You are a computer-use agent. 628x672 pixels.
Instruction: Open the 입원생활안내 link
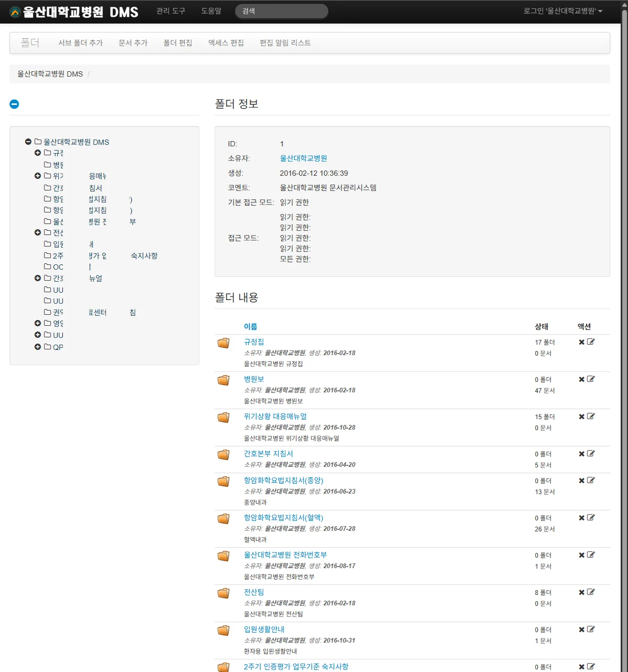[x=264, y=630]
